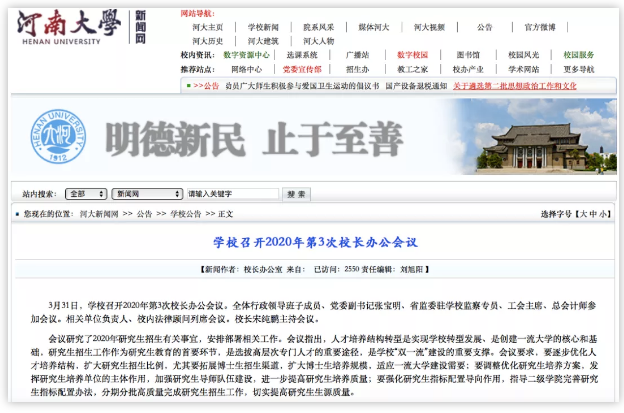Visit 学术网站 recommended site
The width and height of the screenshot is (624, 413).
coord(523,70)
